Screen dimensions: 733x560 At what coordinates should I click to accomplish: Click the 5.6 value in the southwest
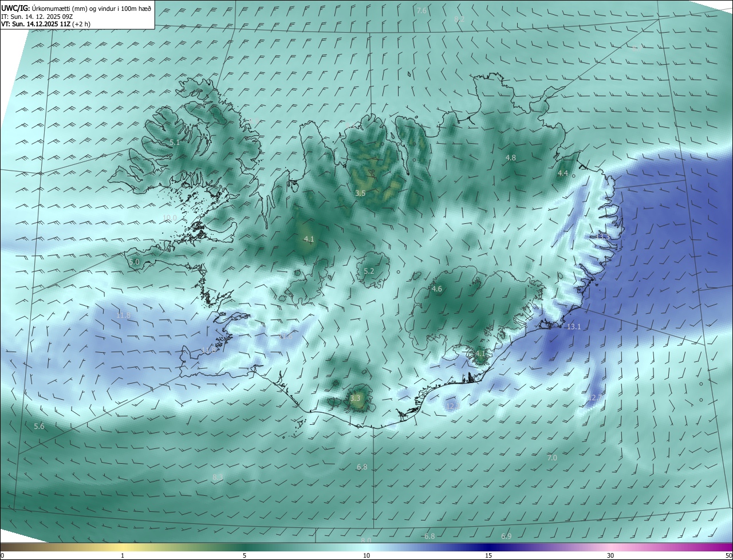tap(39, 426)
